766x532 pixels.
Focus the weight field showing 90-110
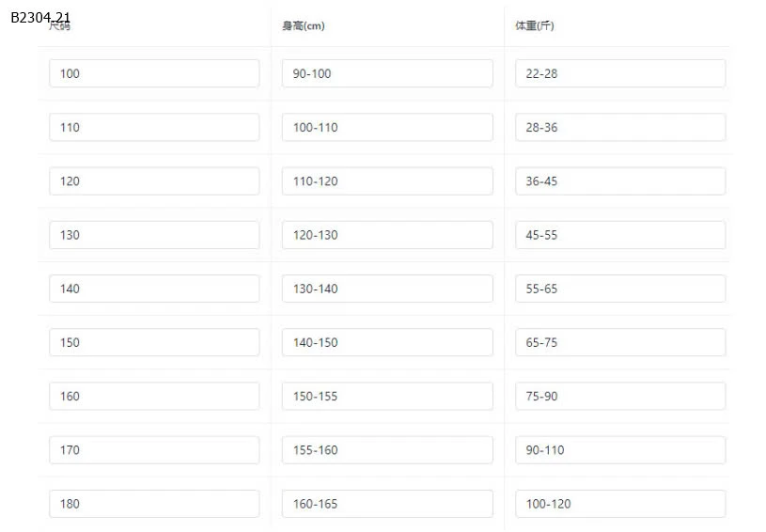[x=620, y=449]
